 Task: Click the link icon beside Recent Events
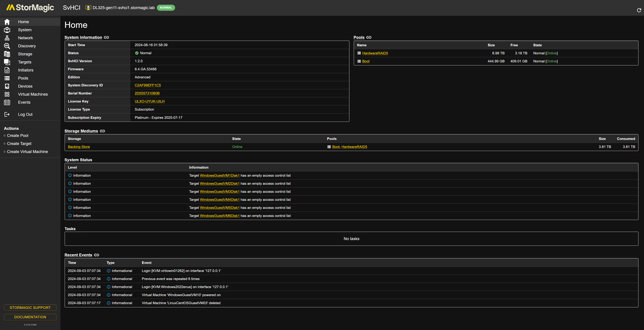[97, 255]
